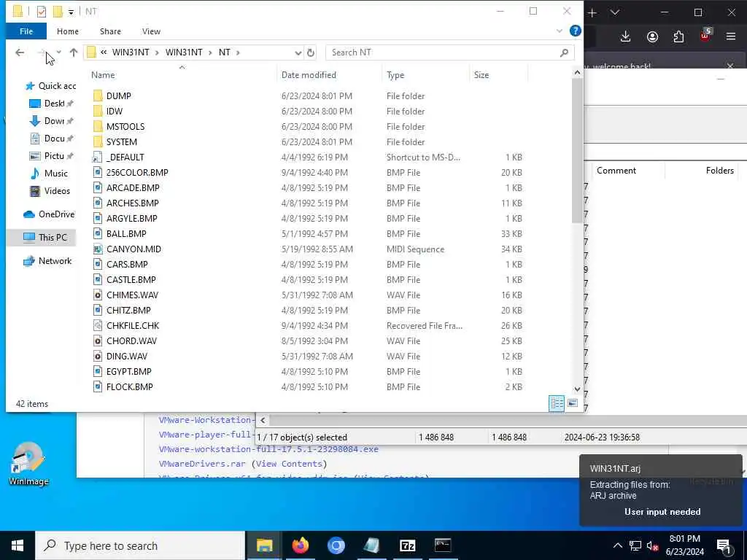Sort files by Name column

point(103,75)
